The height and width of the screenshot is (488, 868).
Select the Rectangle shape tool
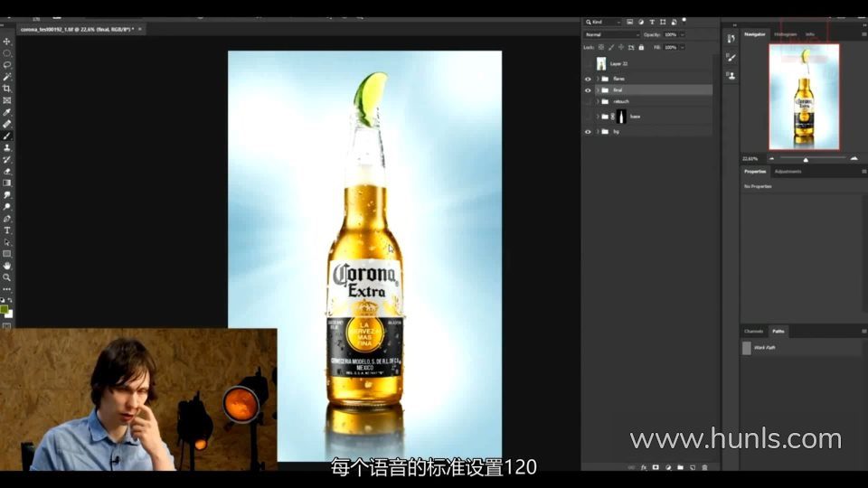(6, 254)
